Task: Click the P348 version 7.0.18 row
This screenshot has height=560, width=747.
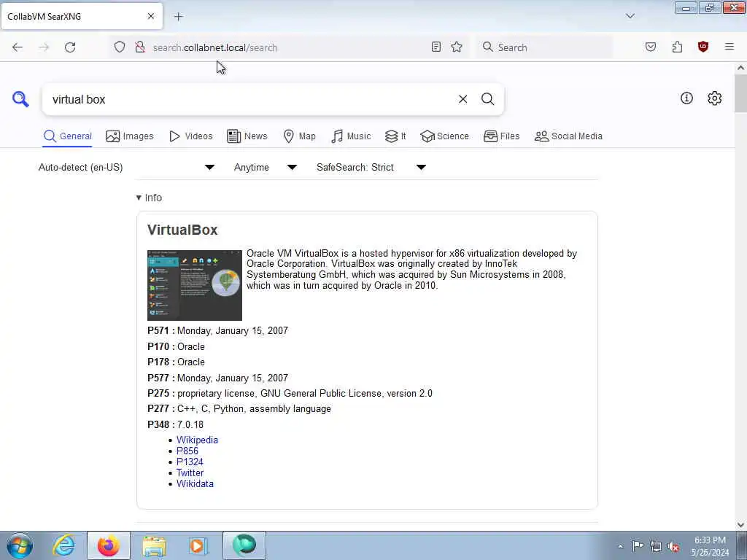Action: [x=175, y=425]
